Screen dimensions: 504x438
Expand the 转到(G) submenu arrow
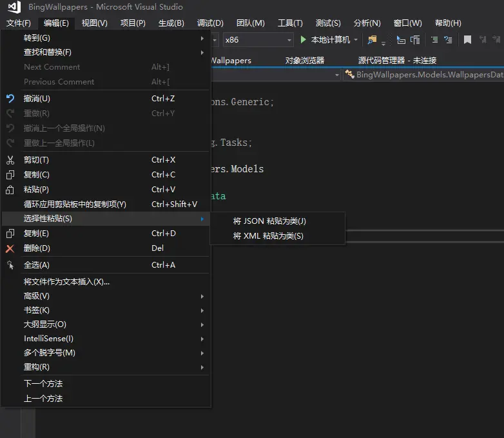coord(202,38)
